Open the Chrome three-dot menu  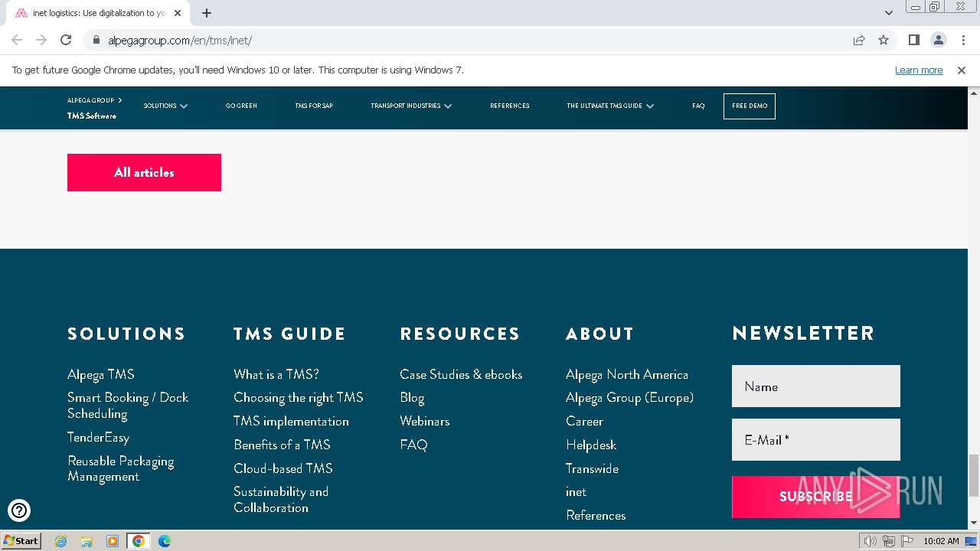pyautogui.click(x=962, y=40)
